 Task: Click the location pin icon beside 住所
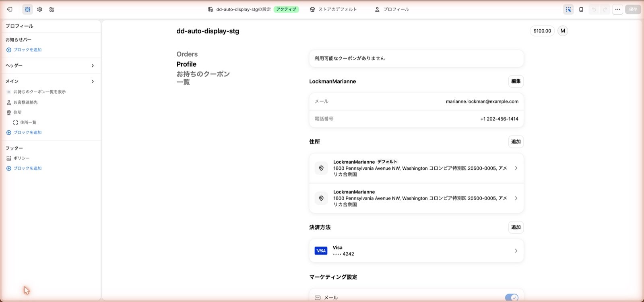pos(9,113)
